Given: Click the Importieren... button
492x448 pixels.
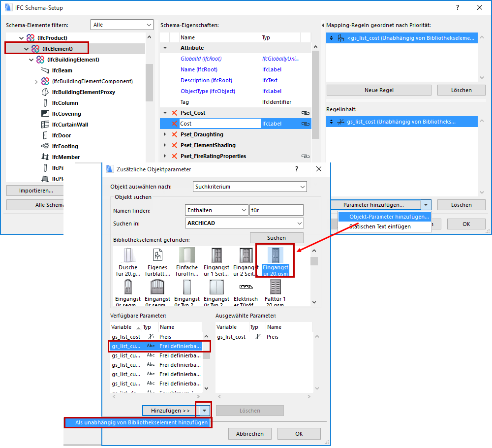Looking at the screenshot, I should pyautogui.click(x=35, y=191).
